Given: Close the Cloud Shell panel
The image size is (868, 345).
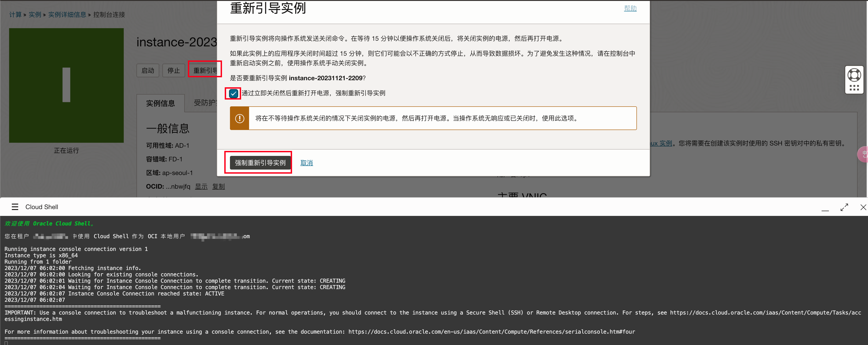Looking at the screenshot, I should pyautogui.click(x=863, y=207).
